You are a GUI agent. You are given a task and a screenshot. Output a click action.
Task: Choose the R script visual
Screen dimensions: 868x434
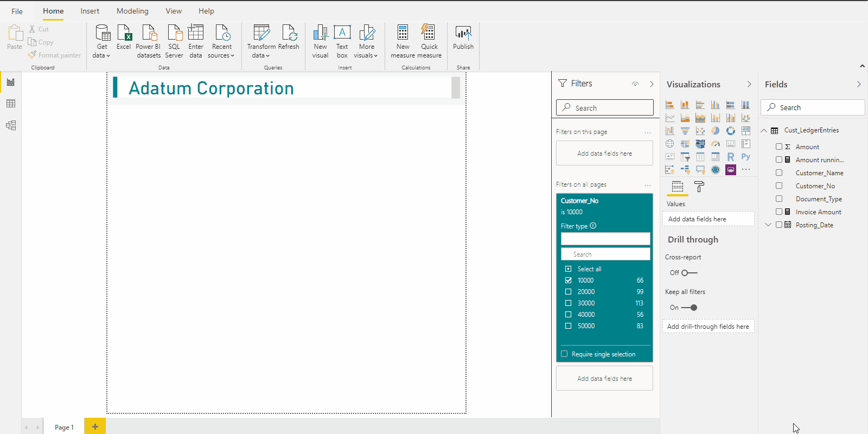coord(731,157)
